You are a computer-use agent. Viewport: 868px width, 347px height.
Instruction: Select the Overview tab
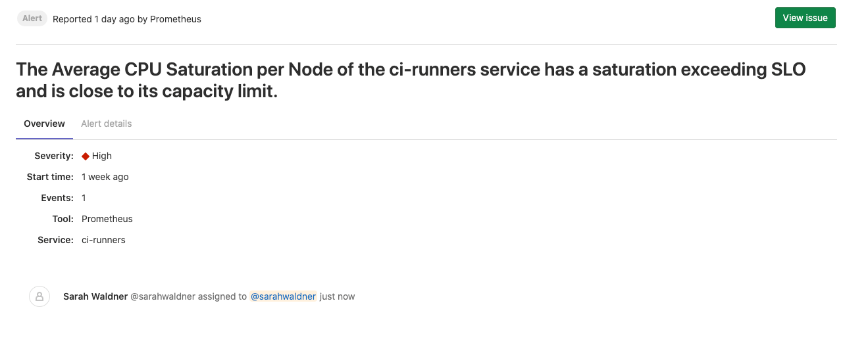44,124
